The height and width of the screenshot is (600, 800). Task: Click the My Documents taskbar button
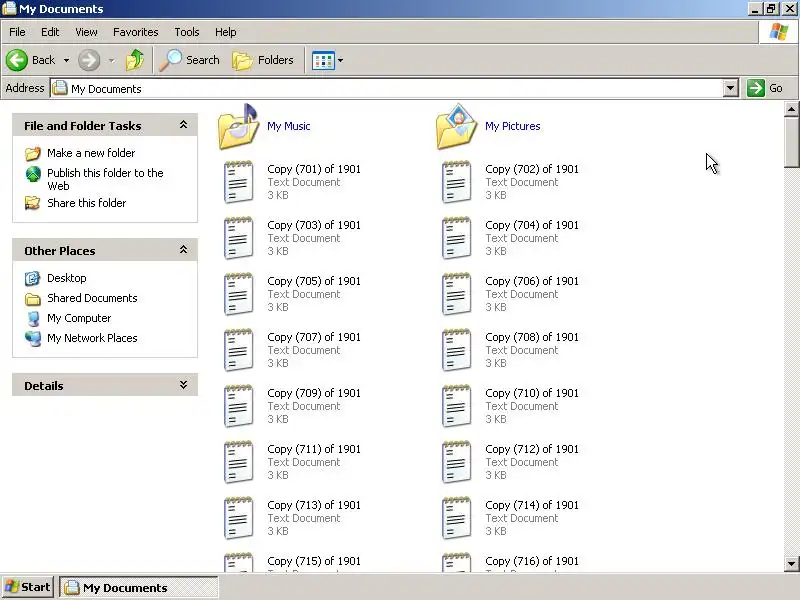tap(139, 588)
